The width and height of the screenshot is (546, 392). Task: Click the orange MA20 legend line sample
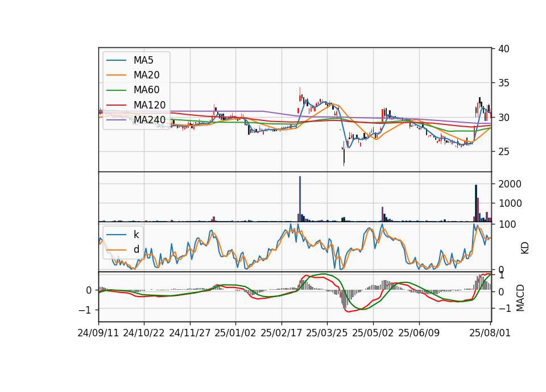(116, 75)
